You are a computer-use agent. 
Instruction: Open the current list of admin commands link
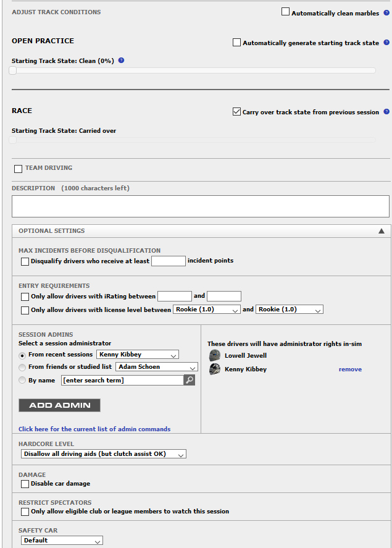tap(94, 429)
